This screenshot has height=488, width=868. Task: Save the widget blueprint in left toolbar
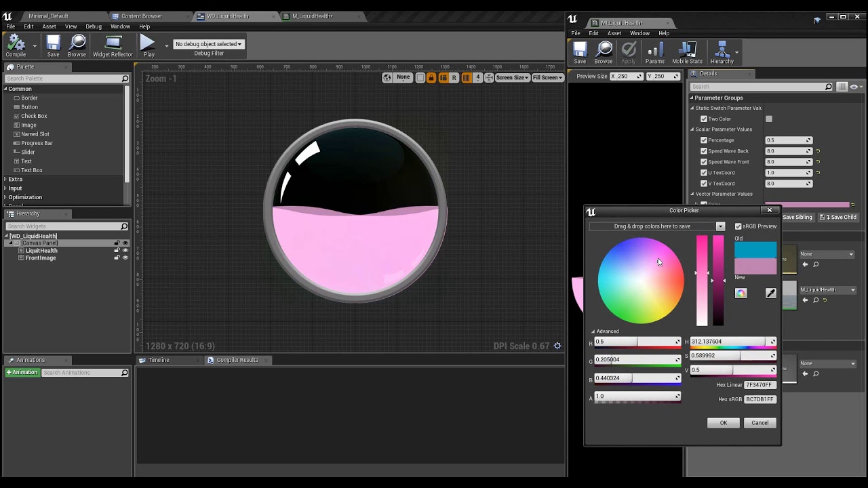(53, 46)
